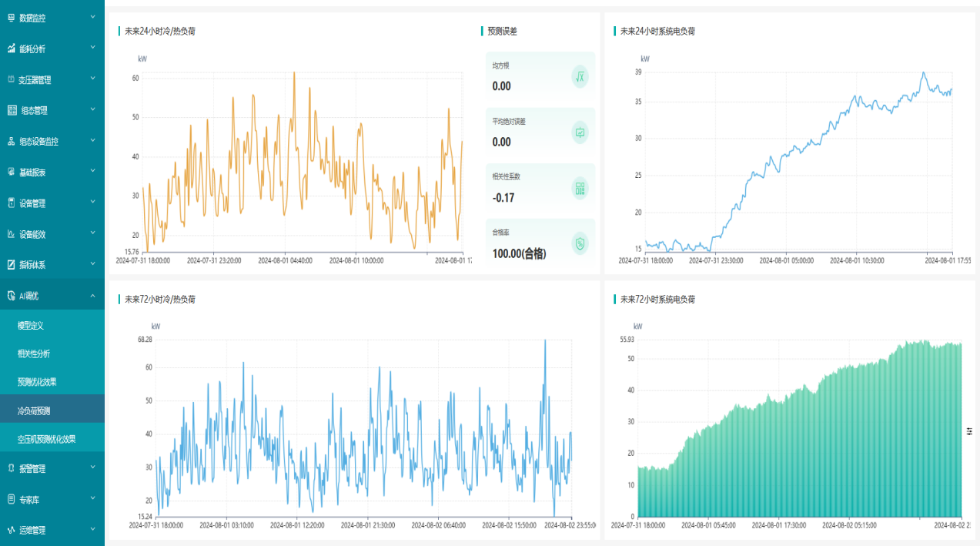Click the shield percent icon on 合格率 card
980x546 pixels.
pos(580,243)
